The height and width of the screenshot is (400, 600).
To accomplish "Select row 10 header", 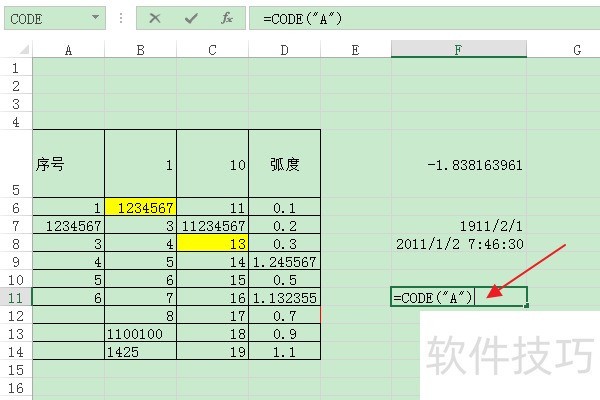I will click(x=16, y=279).
